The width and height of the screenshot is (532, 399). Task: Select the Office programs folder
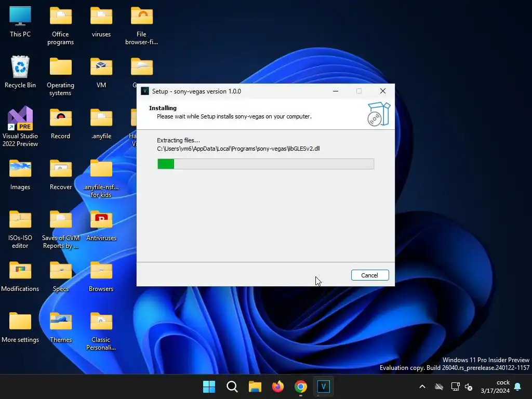click(x=60, y=26)
